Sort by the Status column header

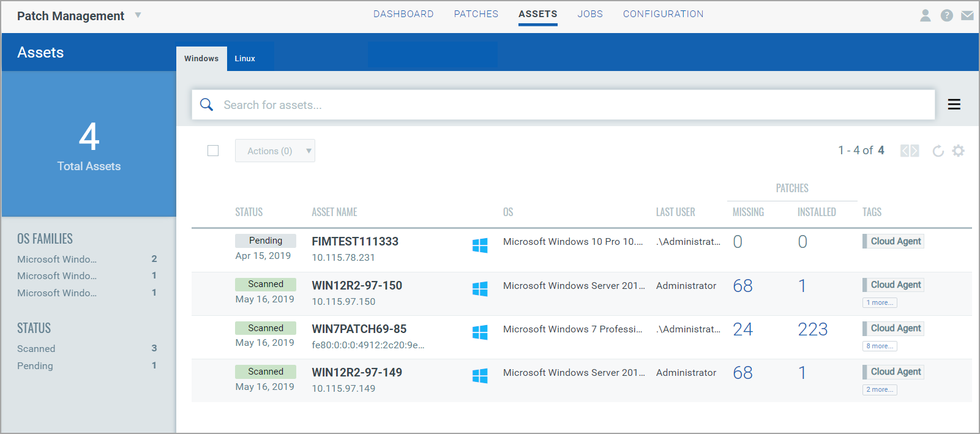point(249,212)
